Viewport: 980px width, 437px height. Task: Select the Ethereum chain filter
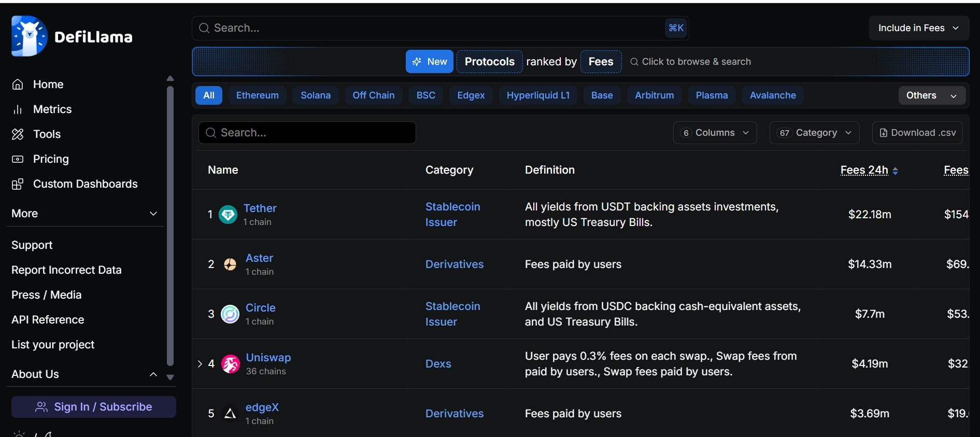click(x=258, y=95)
